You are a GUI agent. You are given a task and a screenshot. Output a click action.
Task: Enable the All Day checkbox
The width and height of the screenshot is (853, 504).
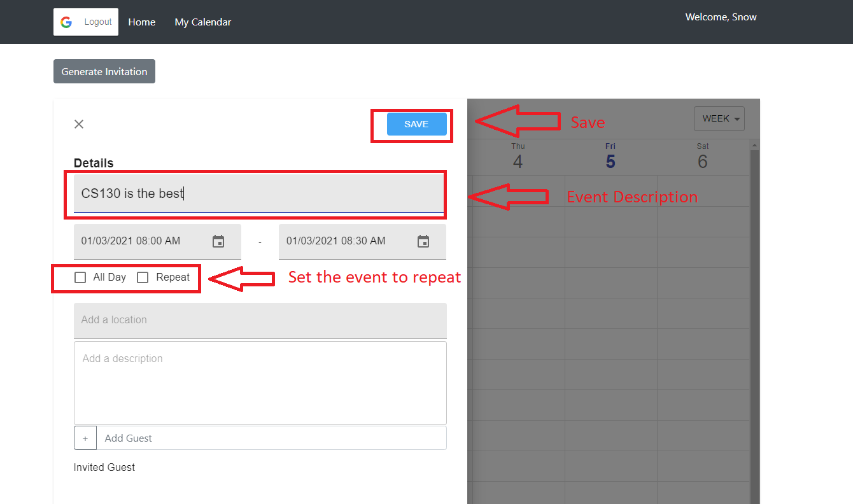[x=80, y=277]
